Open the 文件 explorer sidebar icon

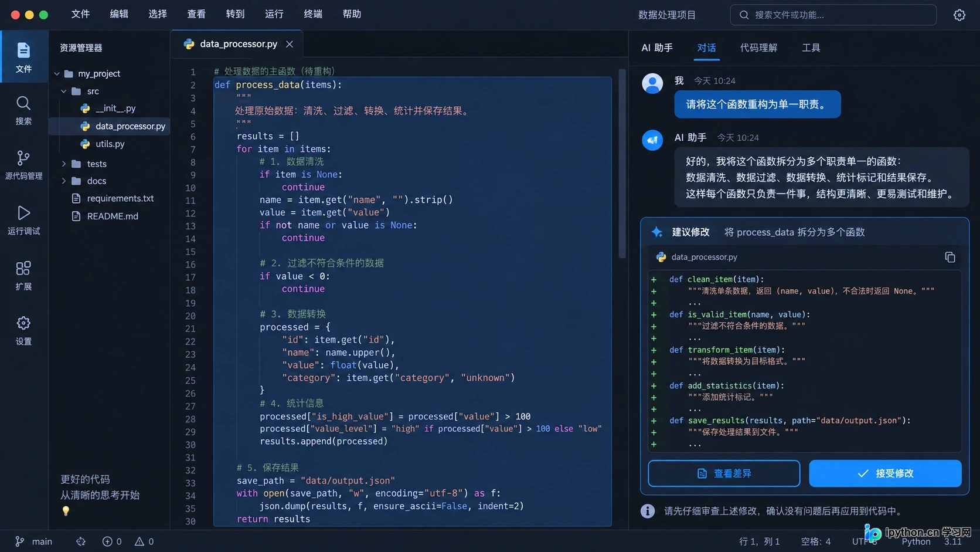point(23,57)
